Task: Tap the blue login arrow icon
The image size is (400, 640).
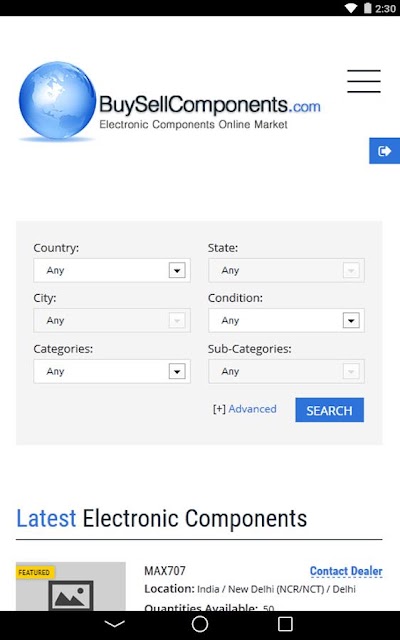Action: point(384,151)
